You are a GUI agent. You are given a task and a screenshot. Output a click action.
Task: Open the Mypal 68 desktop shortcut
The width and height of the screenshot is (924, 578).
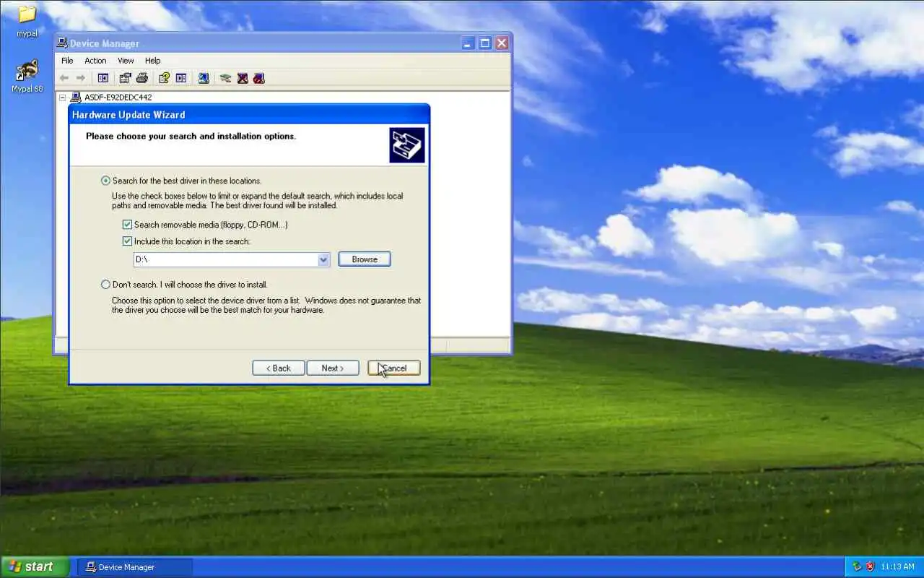tap(27, 76)
